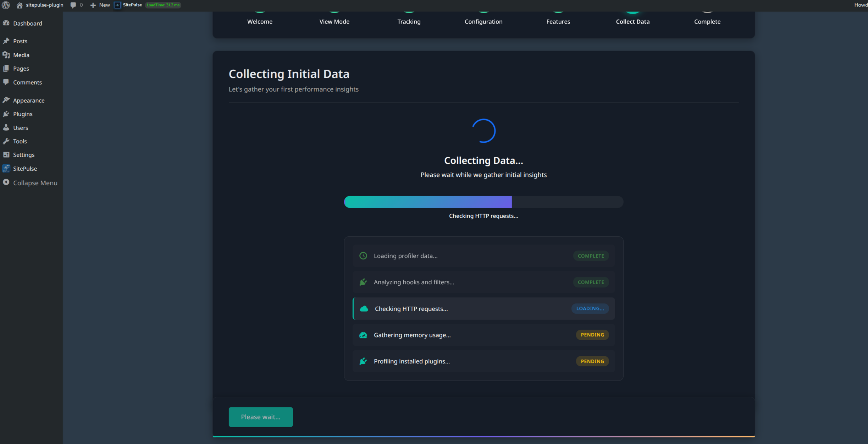Collapse the admin sidebar menu
Screen dimensions: 868x444
30,183
